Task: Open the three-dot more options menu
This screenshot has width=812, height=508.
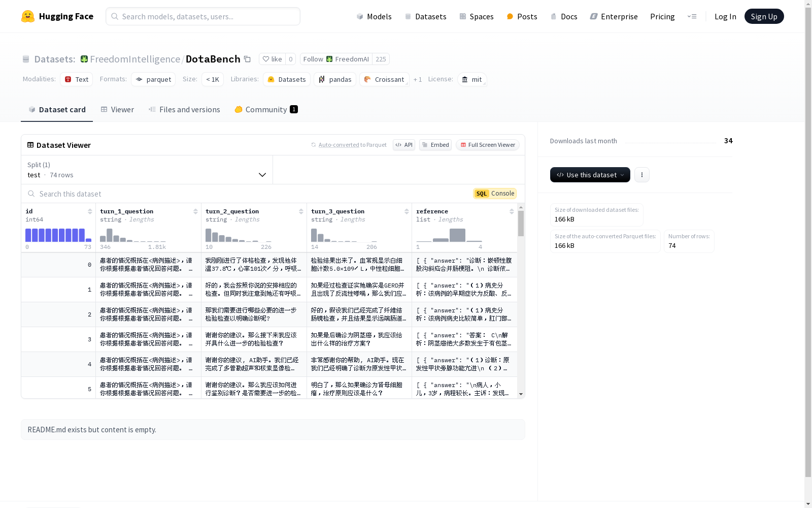Action: [x=641, y=175]
